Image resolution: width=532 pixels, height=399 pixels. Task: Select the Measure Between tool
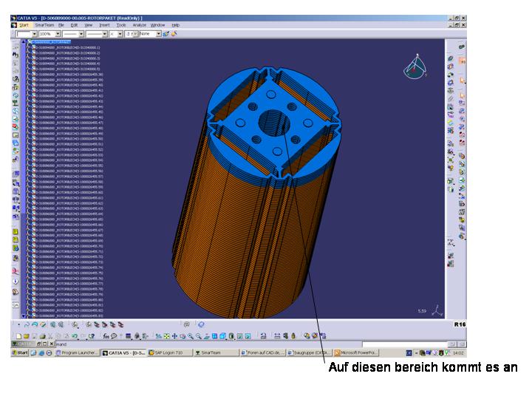coord(277,336)
